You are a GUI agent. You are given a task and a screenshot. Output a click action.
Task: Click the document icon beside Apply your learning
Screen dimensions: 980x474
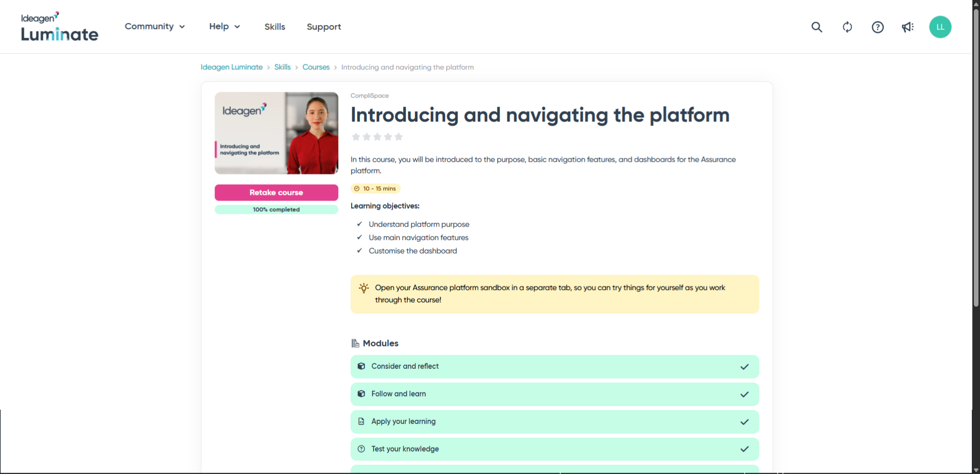361,421
